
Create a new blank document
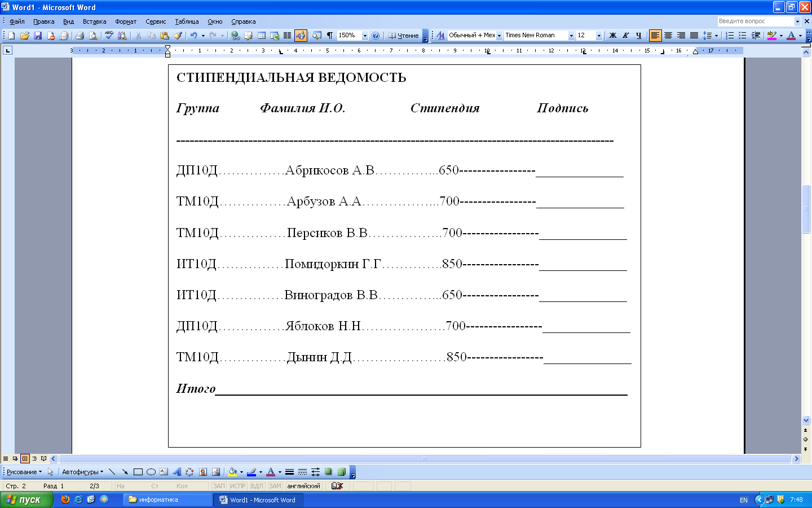point(11,36)
